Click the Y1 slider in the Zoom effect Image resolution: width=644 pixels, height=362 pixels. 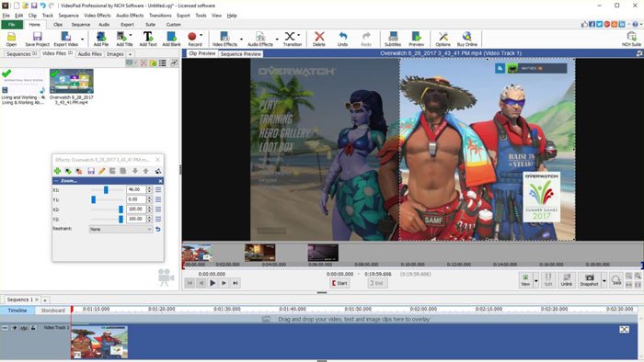click(x=108, y=199)
